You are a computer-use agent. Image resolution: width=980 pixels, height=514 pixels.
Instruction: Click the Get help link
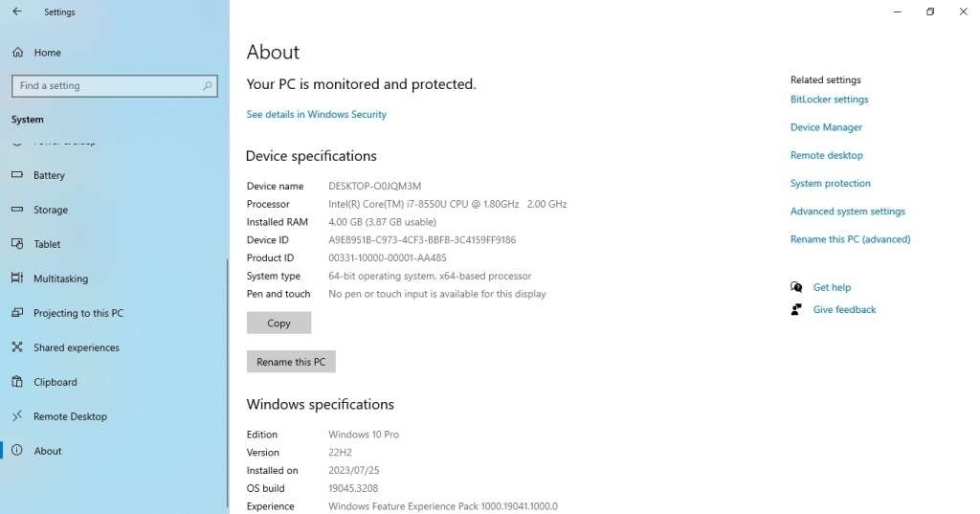(832, 287)
